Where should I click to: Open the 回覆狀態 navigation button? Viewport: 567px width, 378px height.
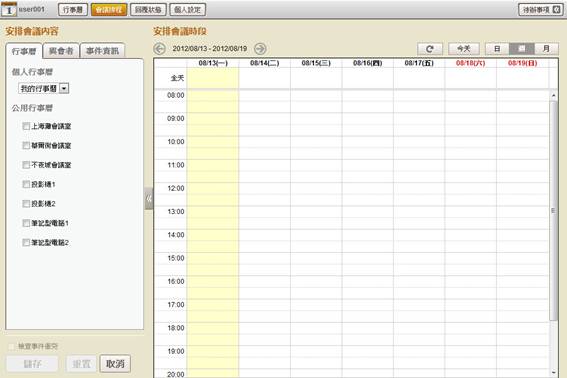click(x=148, y=10)
